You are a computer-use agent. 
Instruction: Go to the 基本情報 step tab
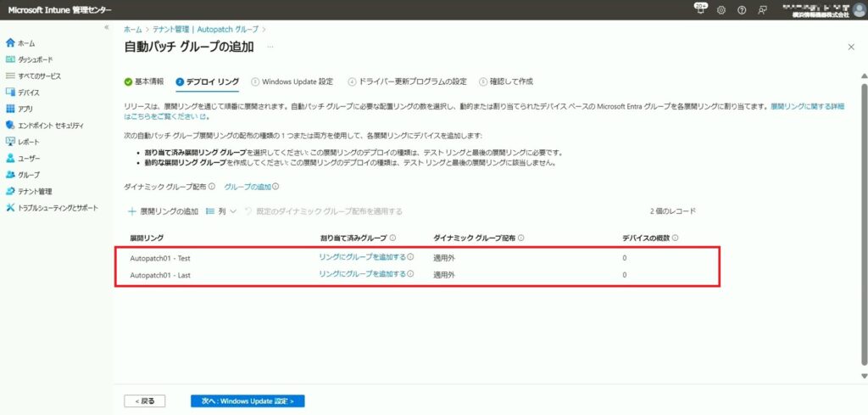144,81
